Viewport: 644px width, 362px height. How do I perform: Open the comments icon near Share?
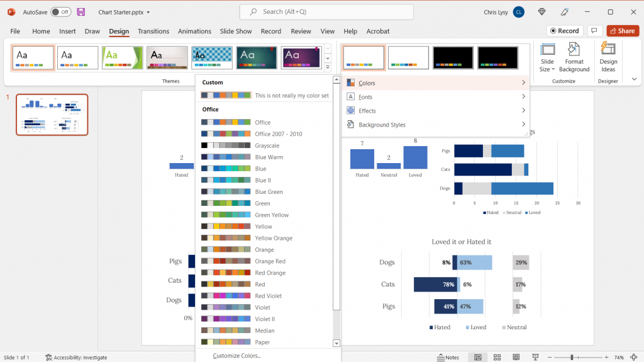tap(594, 31)
